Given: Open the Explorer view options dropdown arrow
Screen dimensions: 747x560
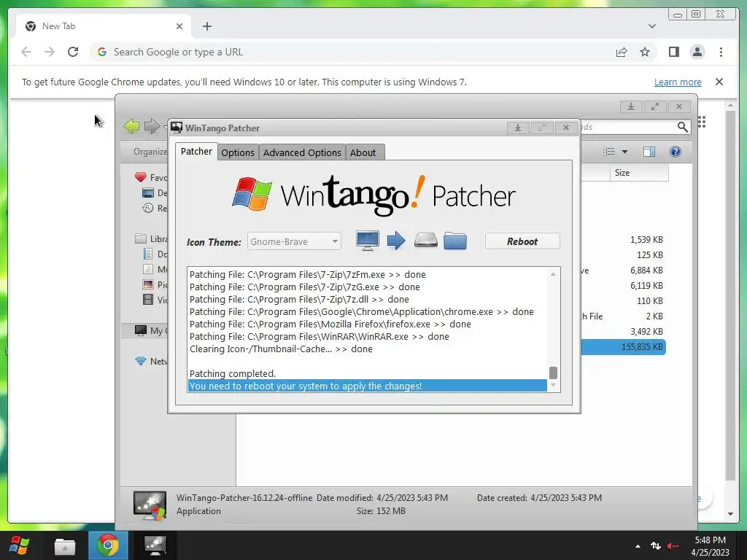Looking at the screenshot, I should point(624,152).
